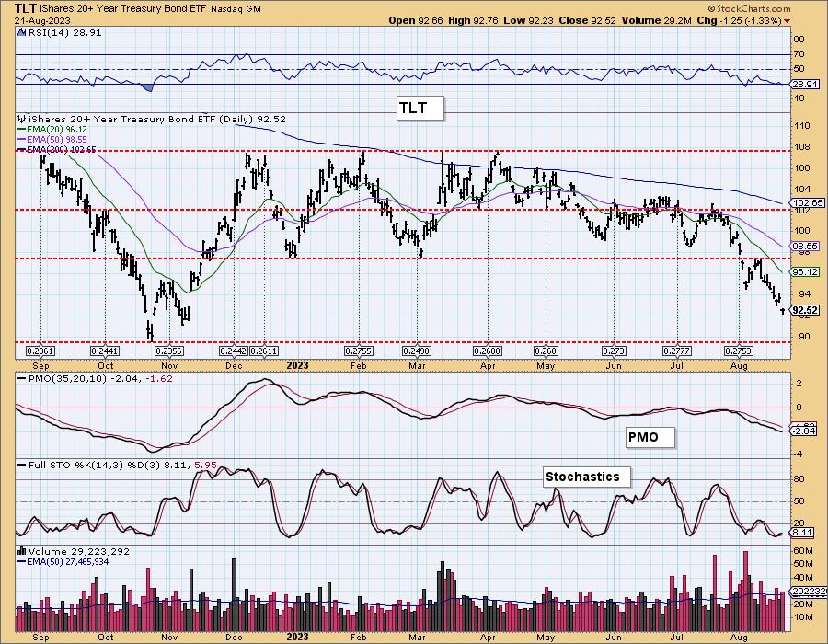
Task: Click the red down arrow beside Chg
Action: (x=788, y=21)
